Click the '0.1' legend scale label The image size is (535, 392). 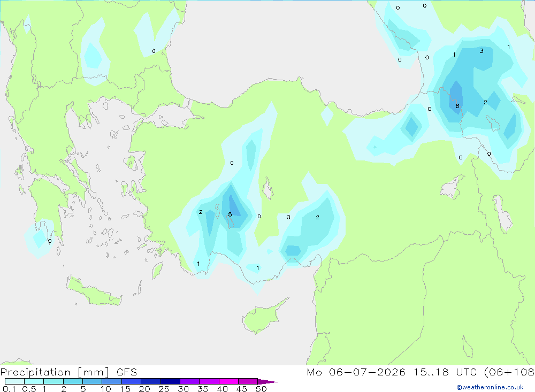[9, 389]
